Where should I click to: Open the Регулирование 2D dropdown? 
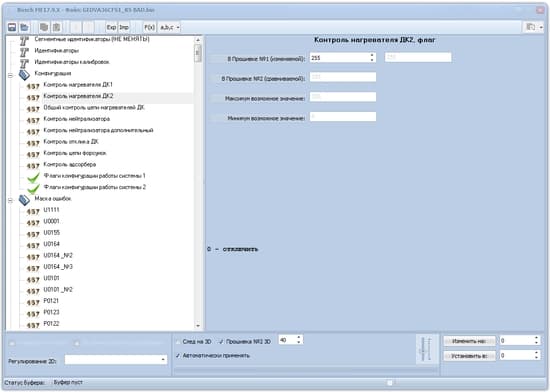pos(163,360)
